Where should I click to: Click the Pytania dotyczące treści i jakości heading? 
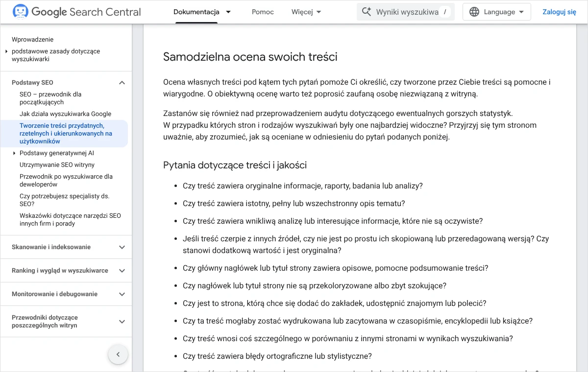[x=235, y=165]
